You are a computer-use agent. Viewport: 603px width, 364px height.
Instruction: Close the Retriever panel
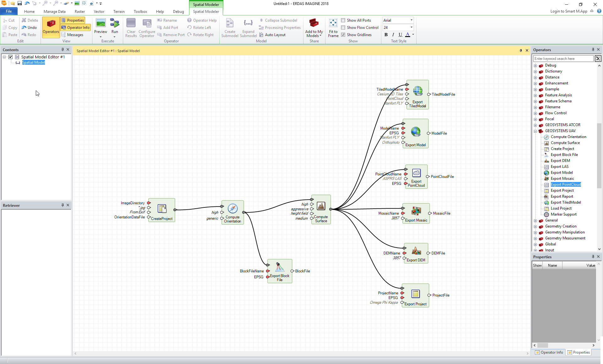(x=68, y=205)
